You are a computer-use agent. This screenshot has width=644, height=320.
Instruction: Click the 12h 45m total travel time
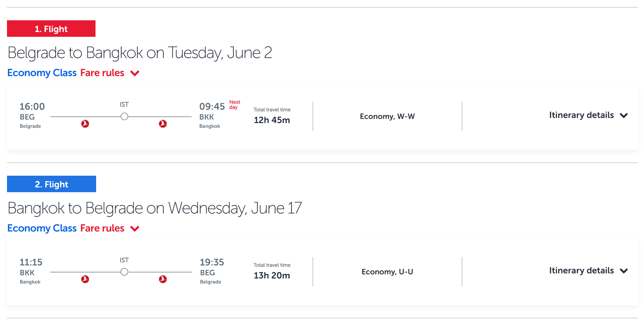coord(272,120)
